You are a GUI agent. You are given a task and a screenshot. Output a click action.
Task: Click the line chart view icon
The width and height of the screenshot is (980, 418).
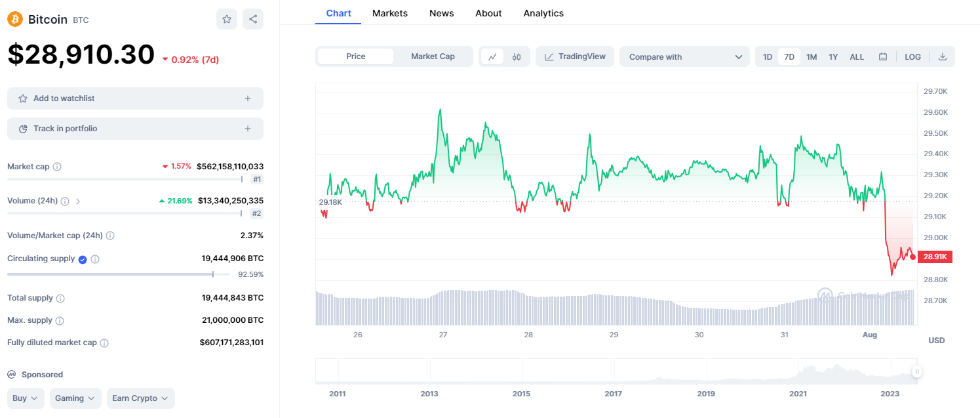492,56
